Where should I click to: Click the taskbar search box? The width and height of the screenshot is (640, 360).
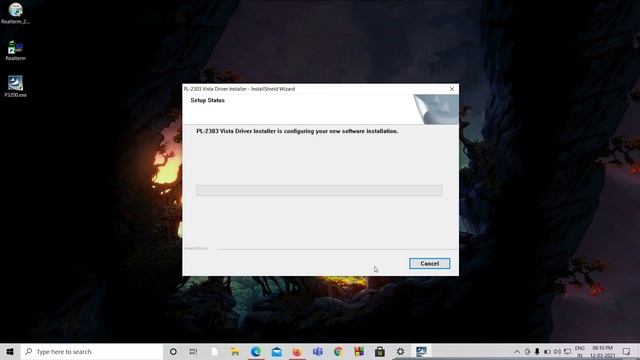(92, 351)
